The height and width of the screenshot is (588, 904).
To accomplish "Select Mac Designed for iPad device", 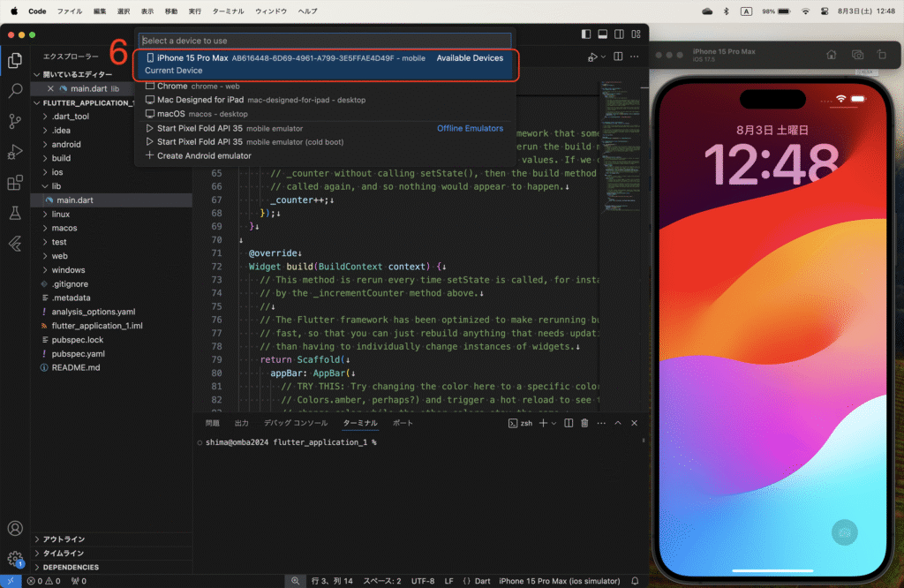I will (x=325, y=100).
